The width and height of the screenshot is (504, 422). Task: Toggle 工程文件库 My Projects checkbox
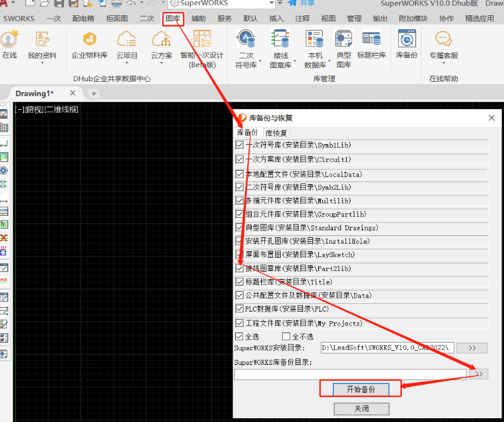240,322
